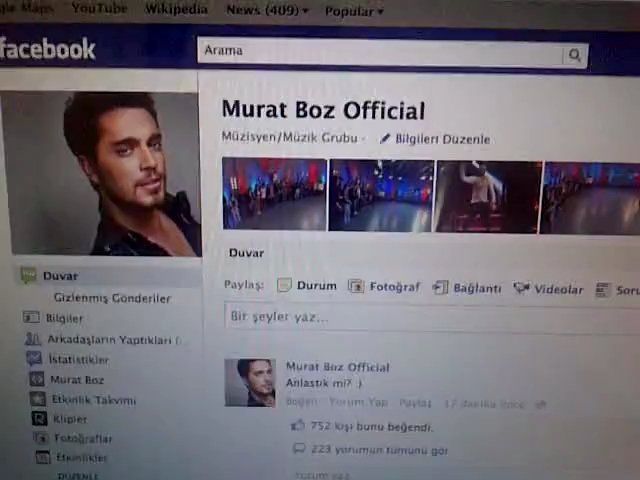Click the Bilgileri Düzenle pencil icon
The width and height of the screenshot is (640, 480).
pyautogui.click(x=384, y=139)
